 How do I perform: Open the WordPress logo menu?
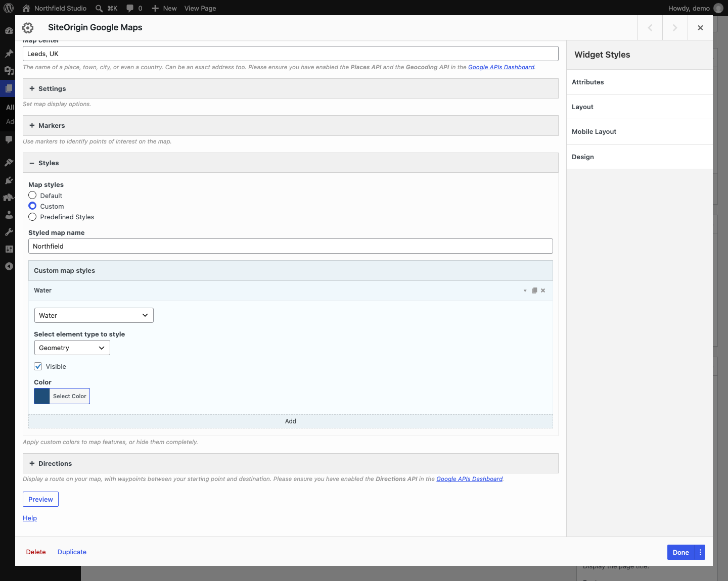click(x=9, y=8)
